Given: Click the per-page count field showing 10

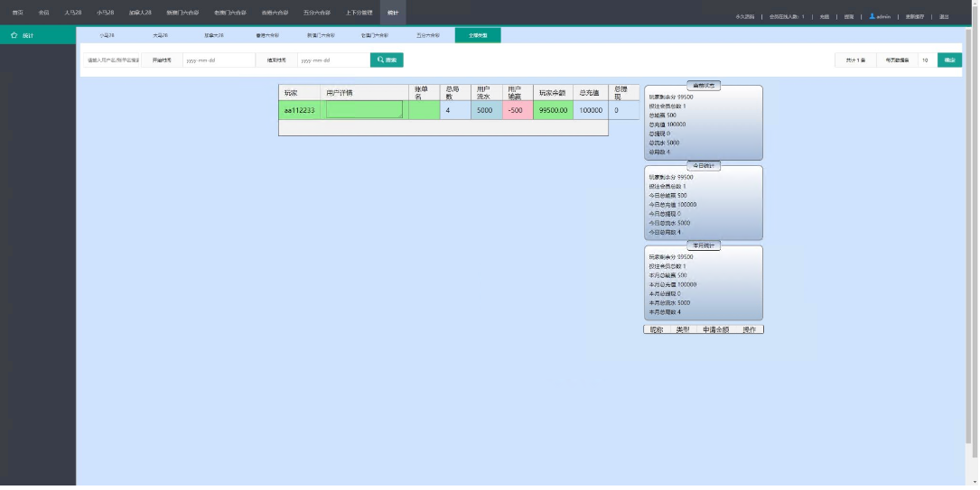Looking at the screenshot, I should click(x=927, y=60).
